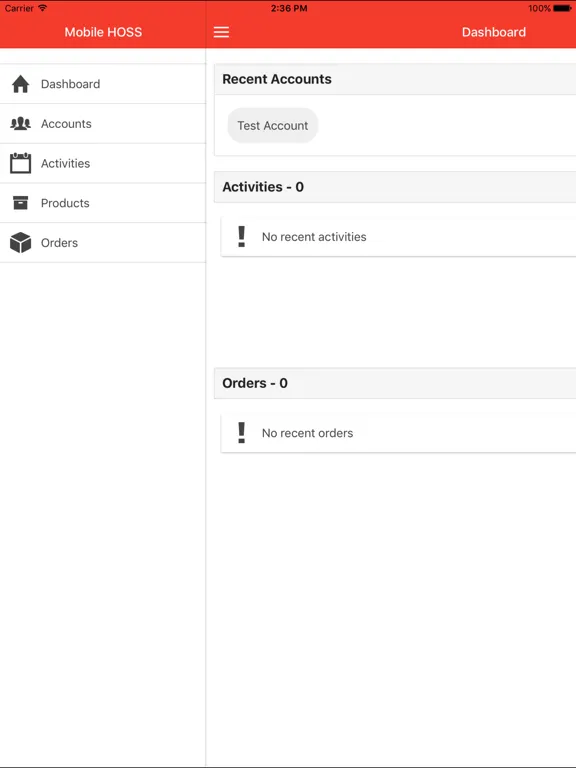Click the Products archive box icon
This screenshot has width=576, height=768.
point(21,203)
